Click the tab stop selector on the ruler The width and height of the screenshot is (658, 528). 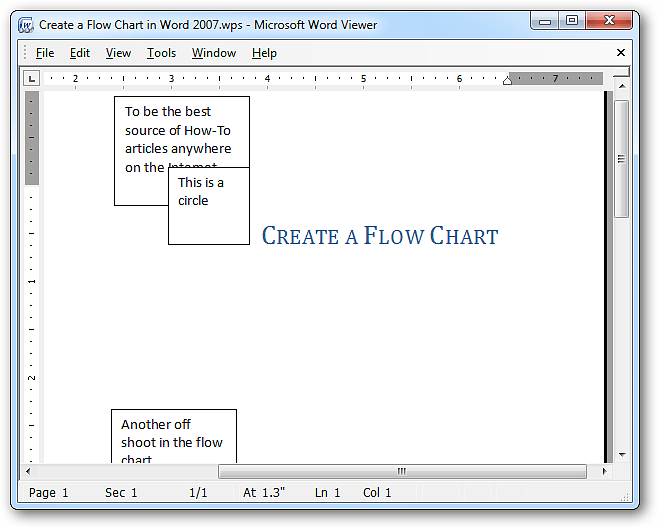tap(32, 78)
